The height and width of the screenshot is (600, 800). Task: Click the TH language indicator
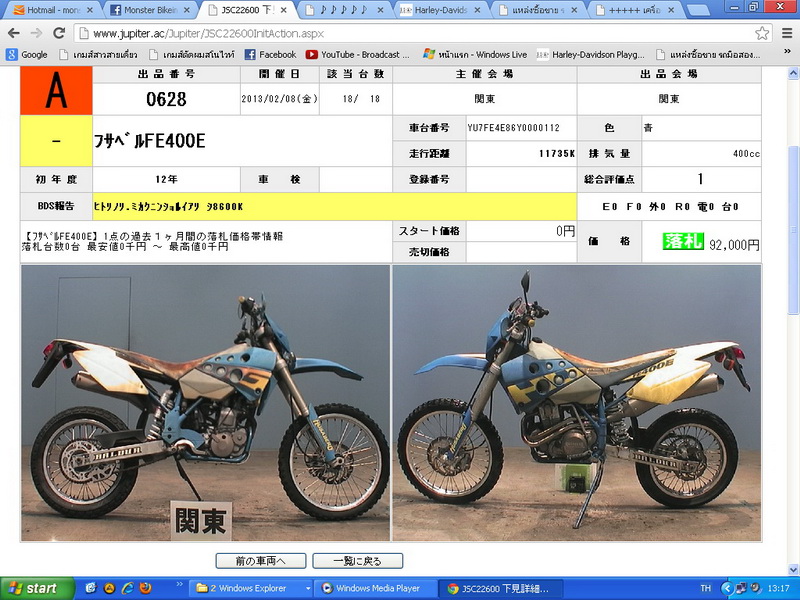(706, 588)
